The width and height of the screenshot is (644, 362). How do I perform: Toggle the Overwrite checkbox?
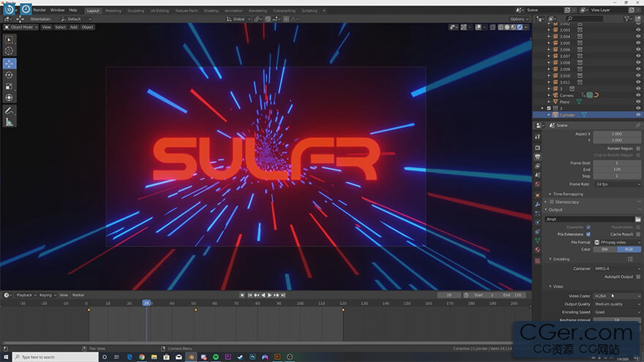pos(588,227)
